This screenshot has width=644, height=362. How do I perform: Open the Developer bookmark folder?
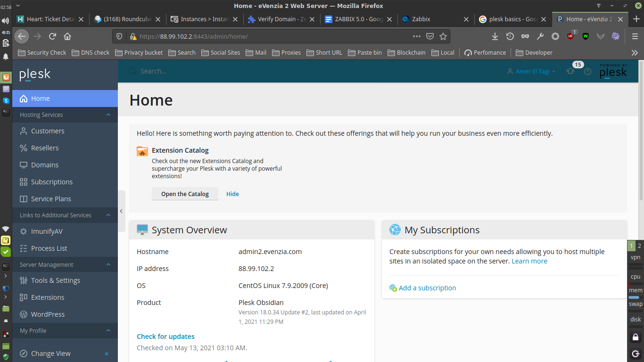coord(534,53)
